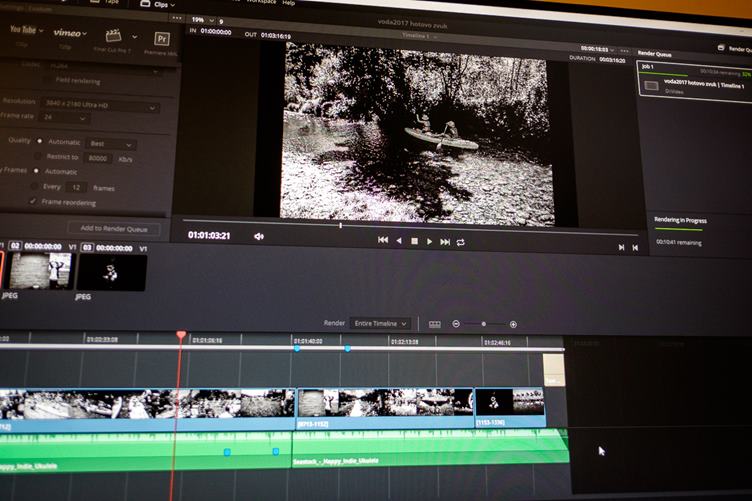This screenshot has width=752, height=501.
Task: Select the Happy_Indie_Ukulele audio clip
Action: [x=429, y=448]
